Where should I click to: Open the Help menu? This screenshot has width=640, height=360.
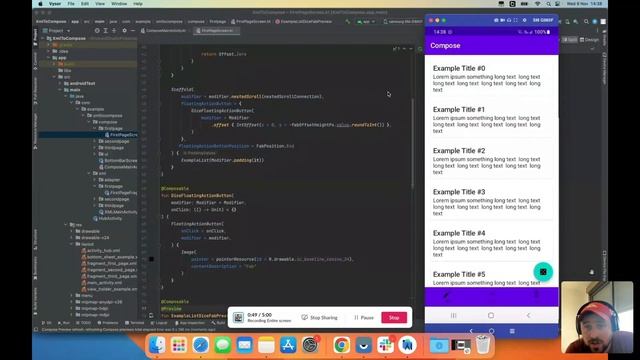click(138, 4)
